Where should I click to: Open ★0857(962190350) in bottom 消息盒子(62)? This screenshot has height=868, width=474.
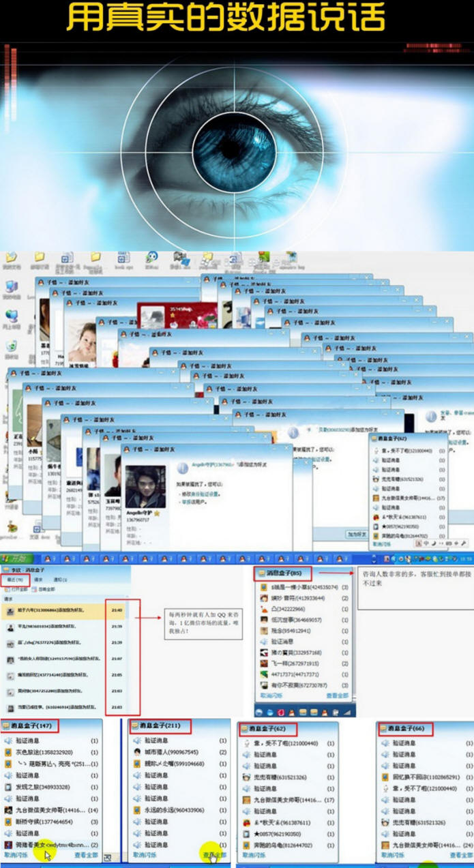coord(288,833)
